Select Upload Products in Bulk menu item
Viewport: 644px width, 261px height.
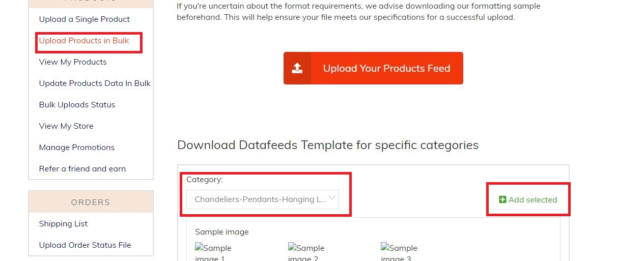click(x=84, y=41)
